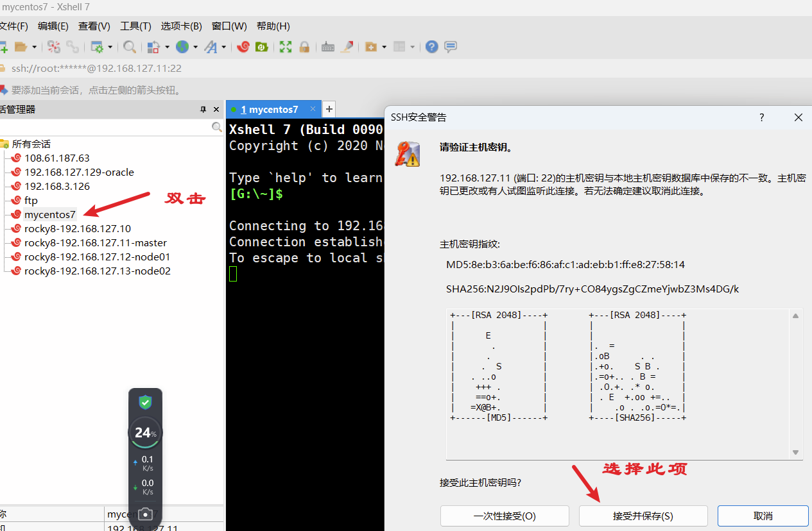Open a session with the folder icon
Screen dimensions: 812x531
[x=21, y=47]
